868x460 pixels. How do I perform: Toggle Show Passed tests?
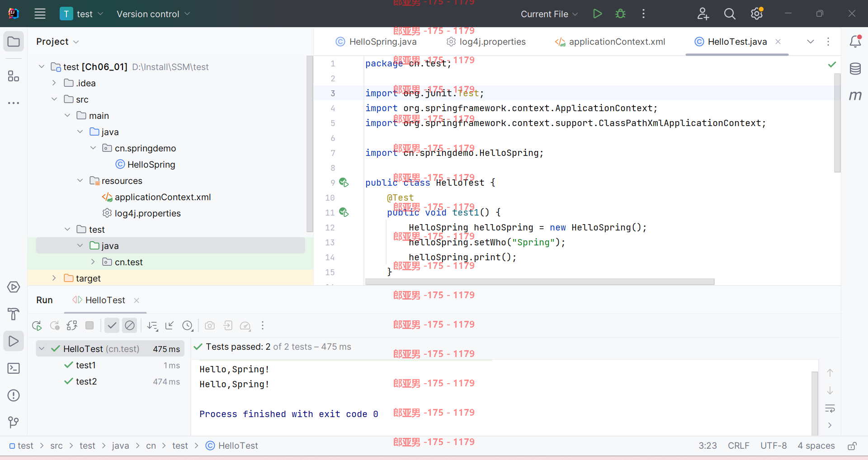point(112,325)
